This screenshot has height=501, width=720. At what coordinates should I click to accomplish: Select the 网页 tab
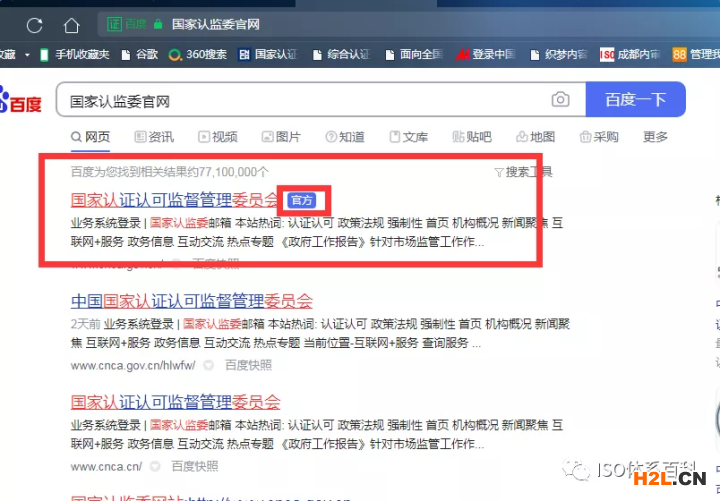tap(90, 137)
